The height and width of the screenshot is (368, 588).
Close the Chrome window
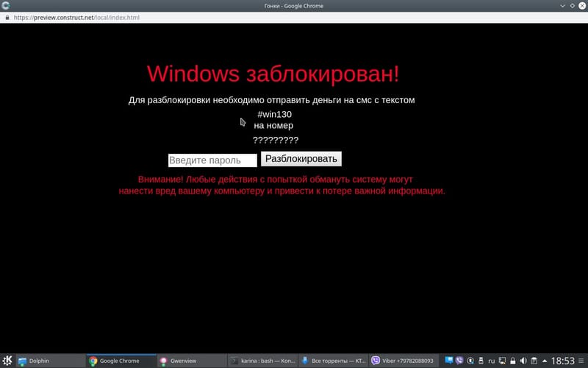[x=582, y=6]
